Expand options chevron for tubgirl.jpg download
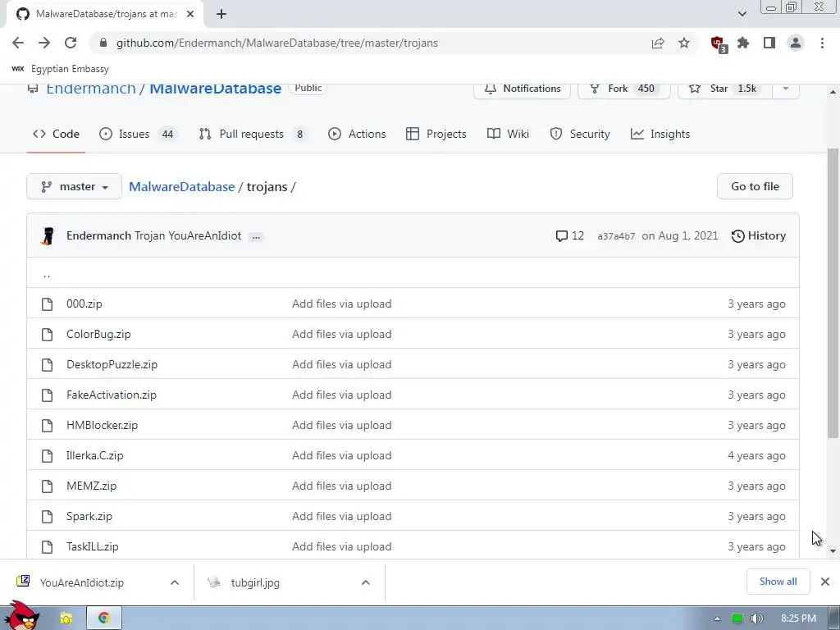840x630 pixels. (366, 583)
